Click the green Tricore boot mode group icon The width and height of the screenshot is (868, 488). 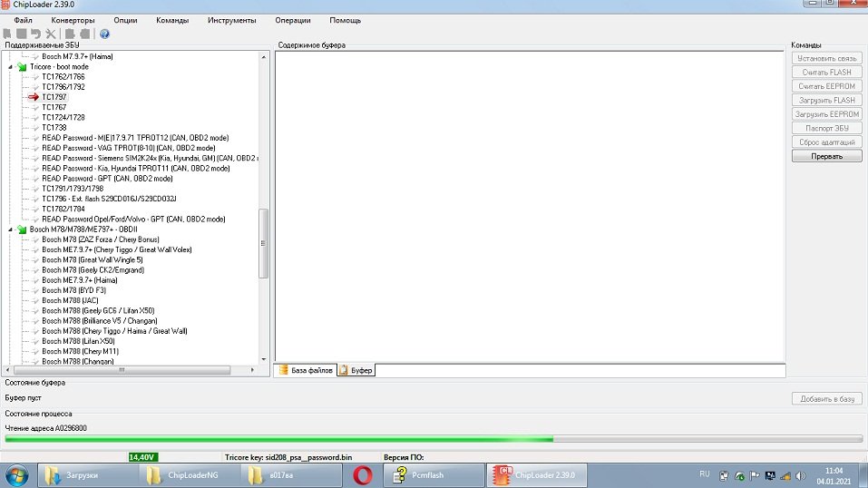pyautogui.click(x=21, y=67)
